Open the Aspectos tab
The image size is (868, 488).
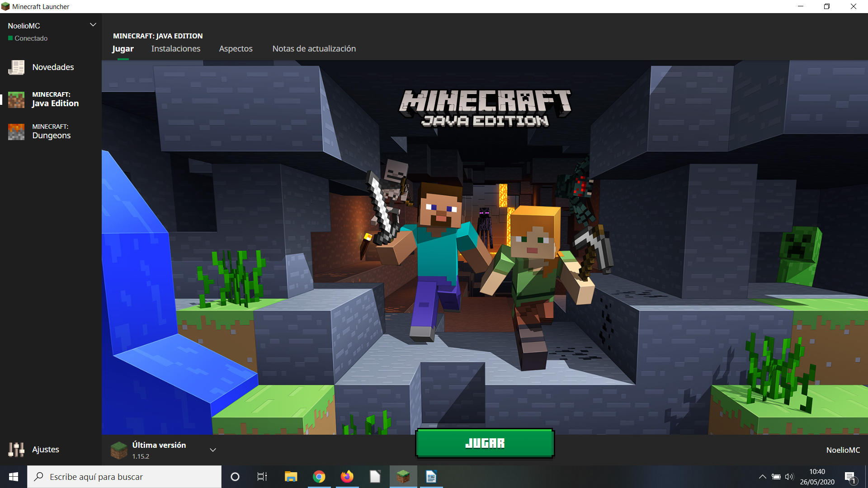[x=236, y=48]
